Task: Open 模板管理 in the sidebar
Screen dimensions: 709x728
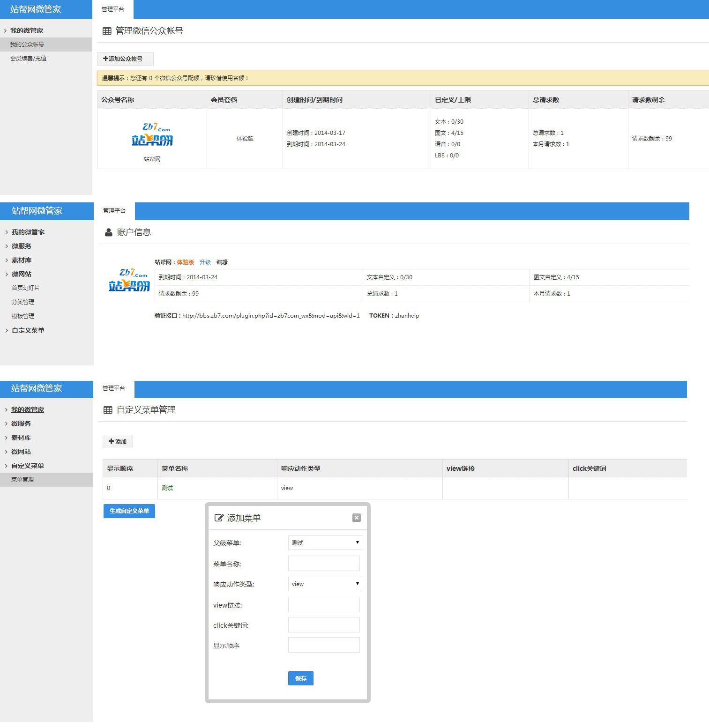Action: coord(23,316)
